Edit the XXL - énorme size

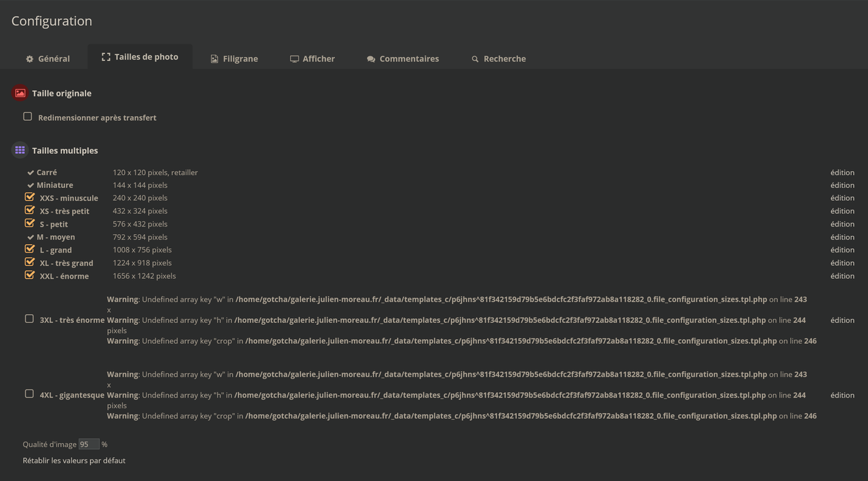tap(842, 276)
